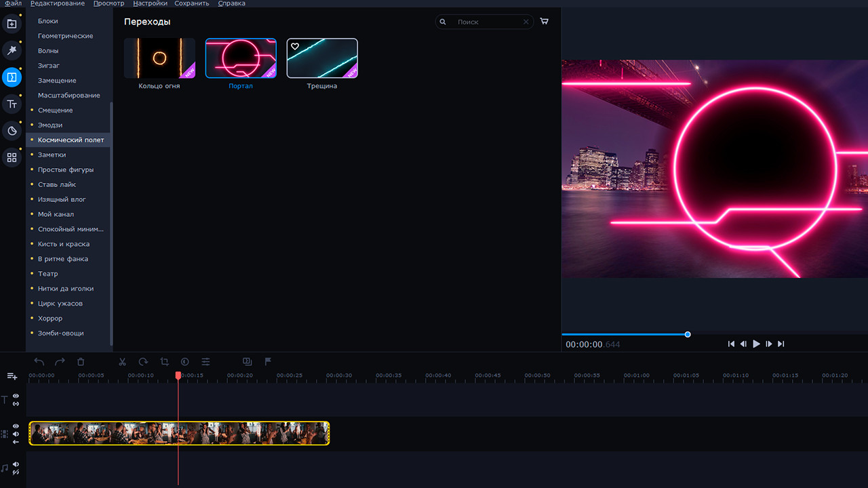This screenshot has width=868, height=488.
Task: Click the Color adjustment tool icon
Action: pyautogui.click(x=184, y=362)
